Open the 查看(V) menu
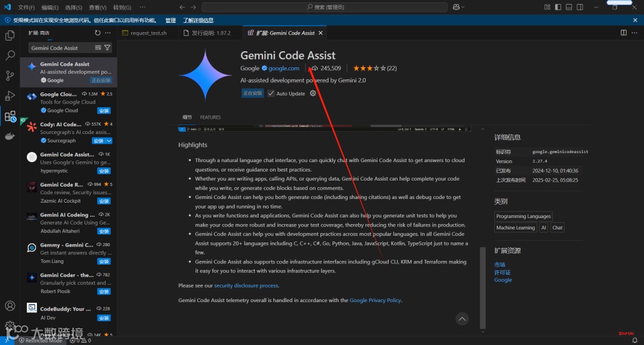The image size is (644, 345). 97,7
